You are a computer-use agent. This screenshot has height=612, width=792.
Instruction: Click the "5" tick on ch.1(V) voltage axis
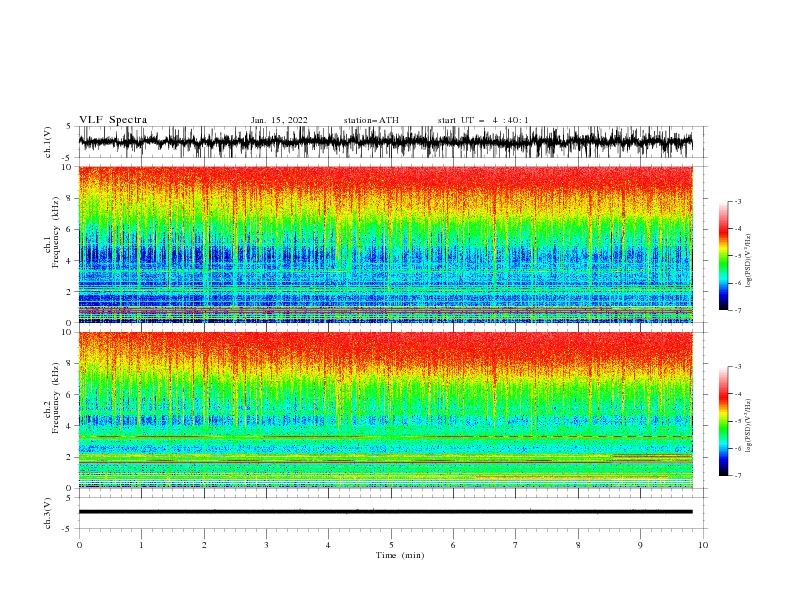click(x=69, y=126)
